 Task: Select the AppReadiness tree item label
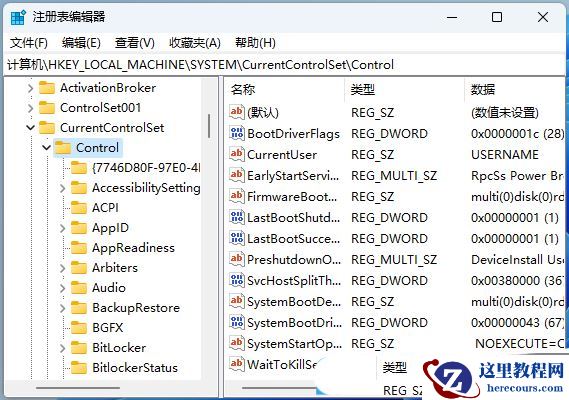point(134,248)
